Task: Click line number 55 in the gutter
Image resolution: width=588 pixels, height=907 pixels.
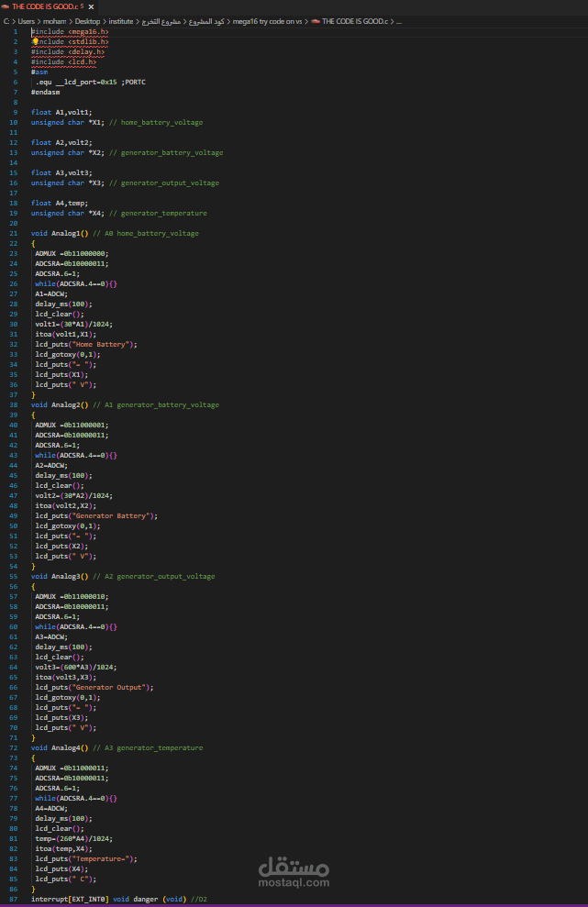Action: tap(14, 577)
